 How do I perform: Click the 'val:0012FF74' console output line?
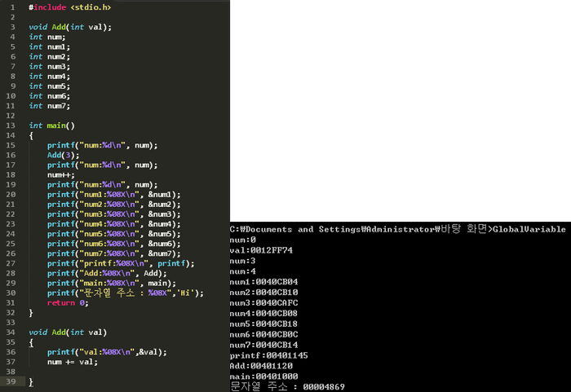point(261,250)
